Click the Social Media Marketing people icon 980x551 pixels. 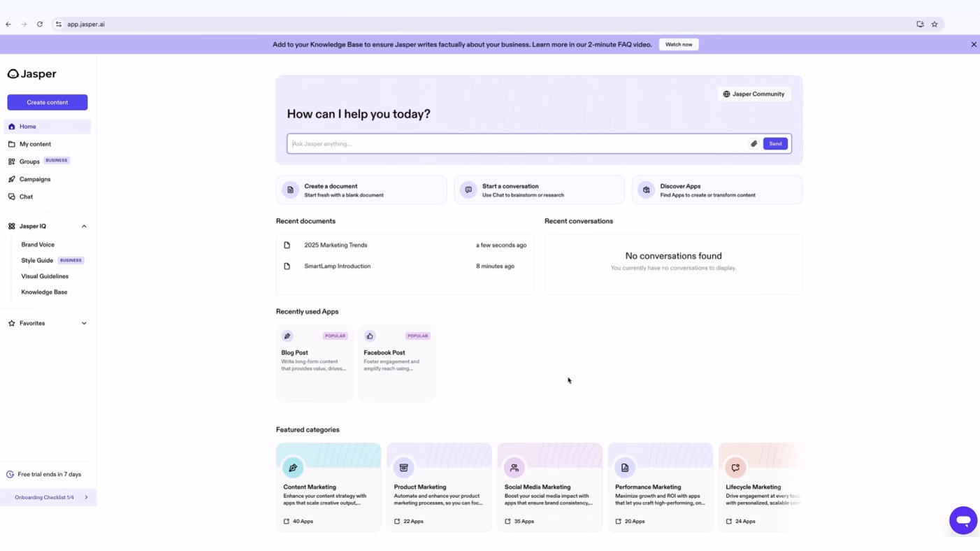(514, 468)
